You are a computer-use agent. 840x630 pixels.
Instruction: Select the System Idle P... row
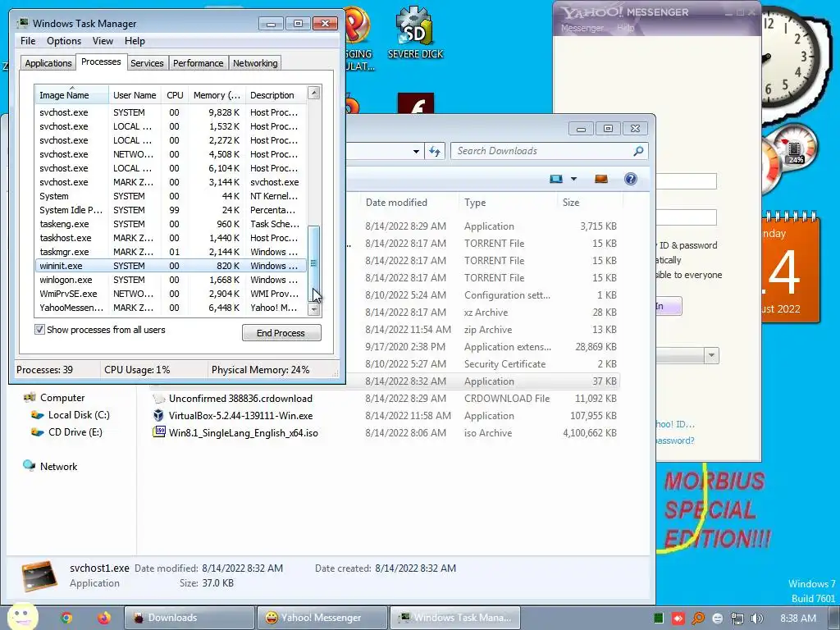click(x=171, y=210)
